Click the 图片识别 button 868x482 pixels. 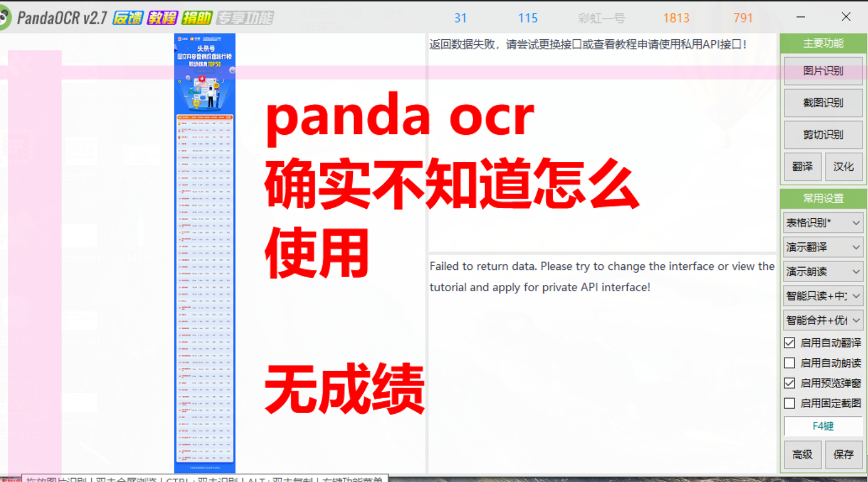(823, 71)
